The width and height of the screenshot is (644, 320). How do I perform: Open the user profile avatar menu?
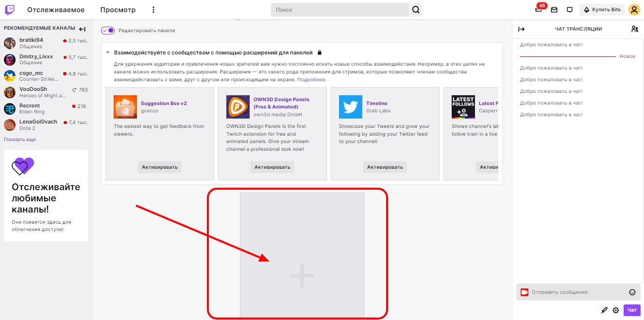coord(634,10)
